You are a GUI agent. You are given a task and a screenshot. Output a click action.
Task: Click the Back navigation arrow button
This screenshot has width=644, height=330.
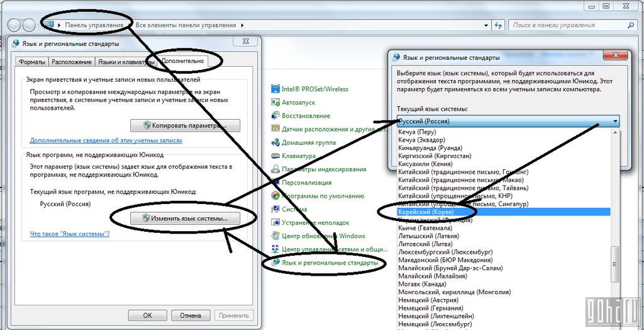click(14, 25)
